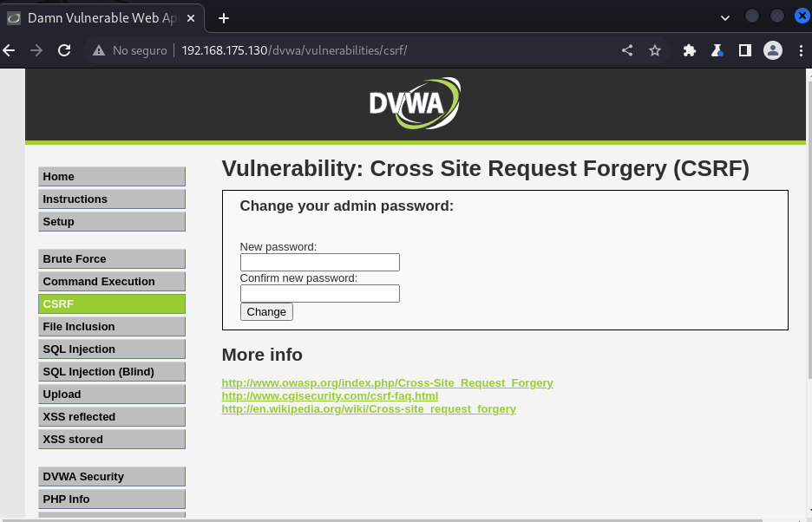The width and height of the screenshot is (812, 522).
Task: Go back to the previous page
Action: point(9,50)
